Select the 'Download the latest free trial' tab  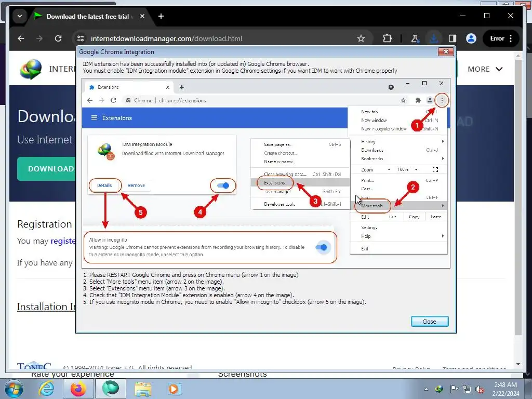point(90,16)
